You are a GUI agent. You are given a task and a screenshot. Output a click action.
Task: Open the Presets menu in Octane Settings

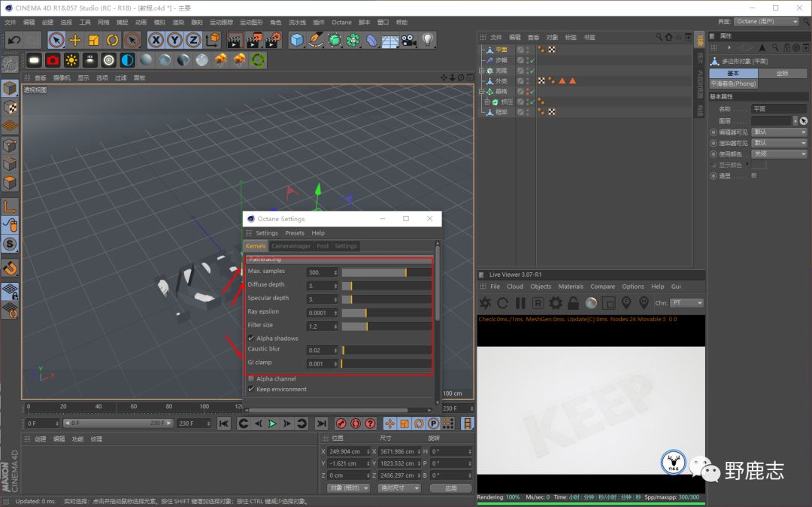295,233
